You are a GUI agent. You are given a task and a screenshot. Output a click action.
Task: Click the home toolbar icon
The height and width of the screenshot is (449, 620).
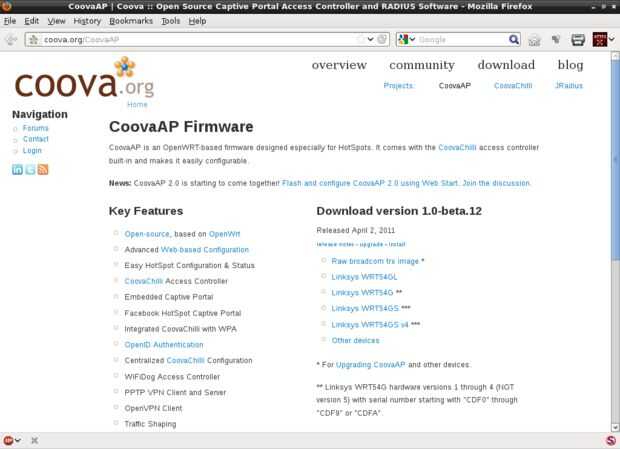pyautogui.click(x=534, y=40)
